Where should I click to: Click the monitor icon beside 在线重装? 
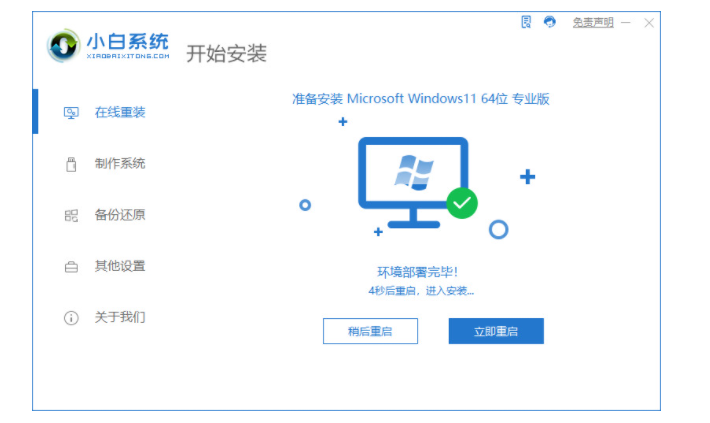click(71, 113)
